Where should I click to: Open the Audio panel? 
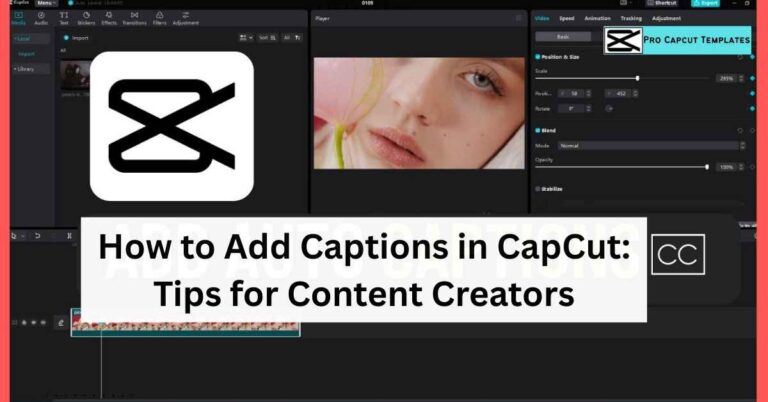tap(41, 18)
